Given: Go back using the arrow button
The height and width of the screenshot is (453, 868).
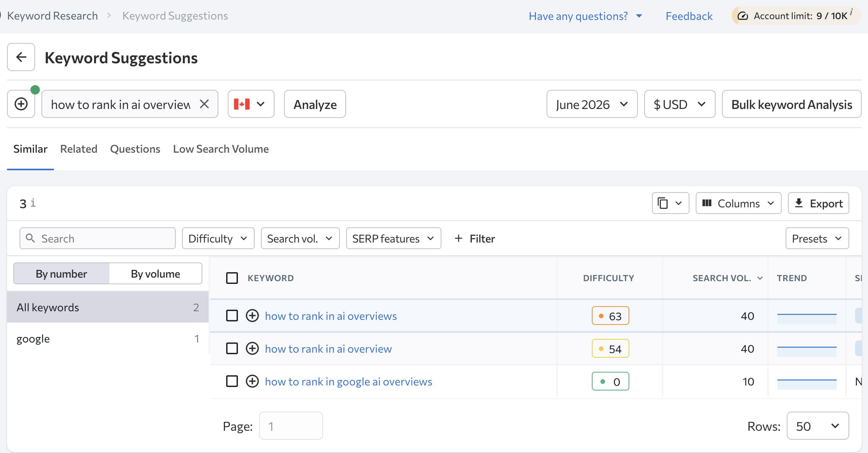Looking at the screenshot, I should click(x=21, y=57).
